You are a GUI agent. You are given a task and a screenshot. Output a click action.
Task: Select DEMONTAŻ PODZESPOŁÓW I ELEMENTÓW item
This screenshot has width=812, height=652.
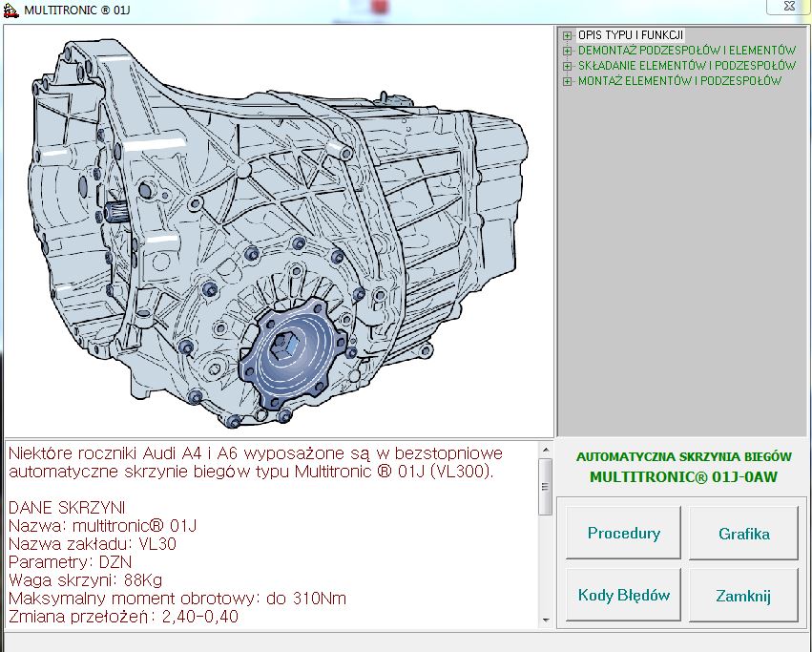pos(687,51)
